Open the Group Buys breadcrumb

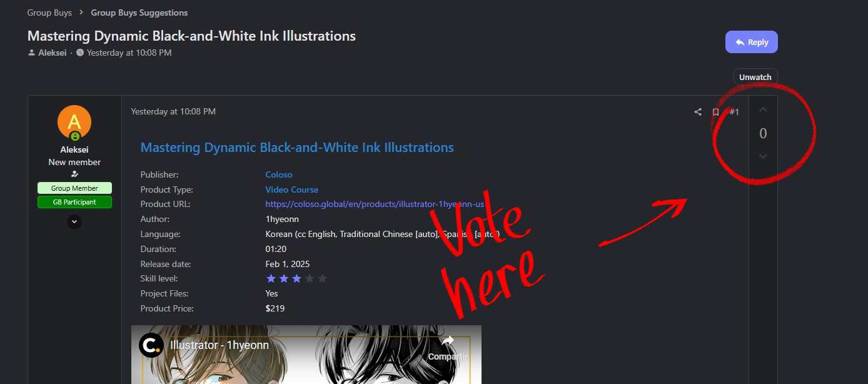[x=49, y=13]
